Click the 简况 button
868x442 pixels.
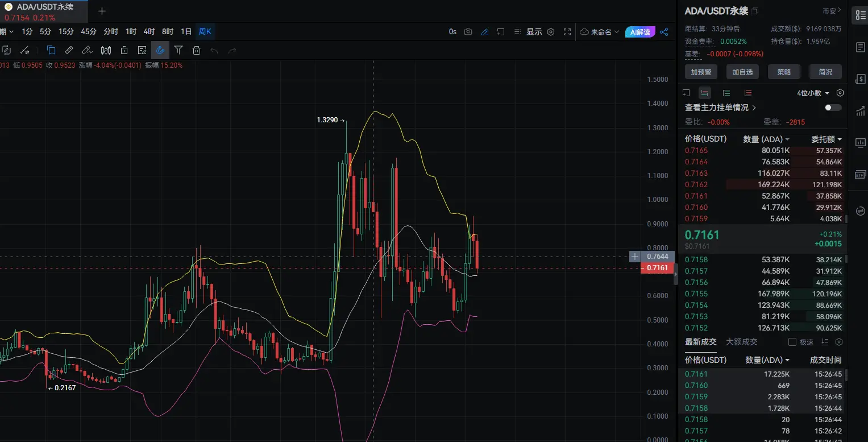point(825,72)
